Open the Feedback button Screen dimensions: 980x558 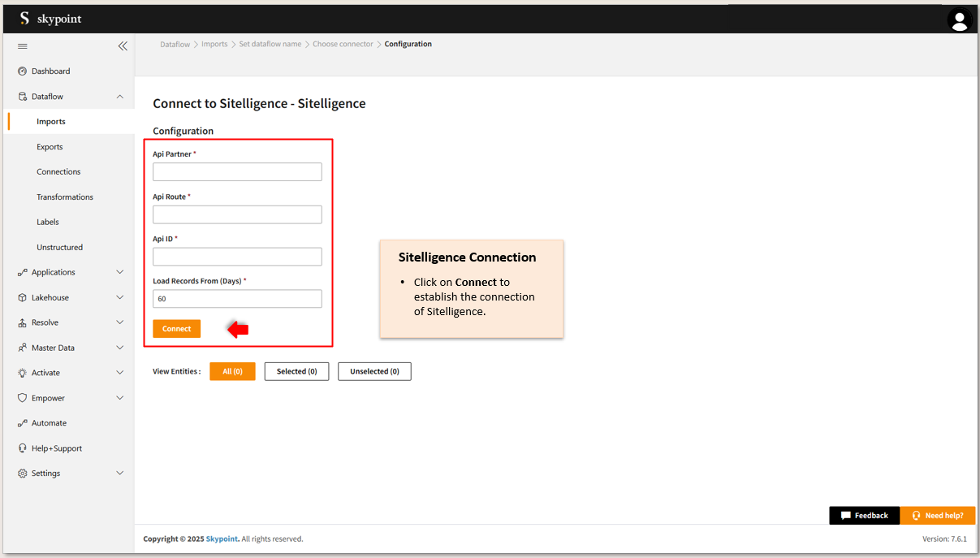click(864, 516)
